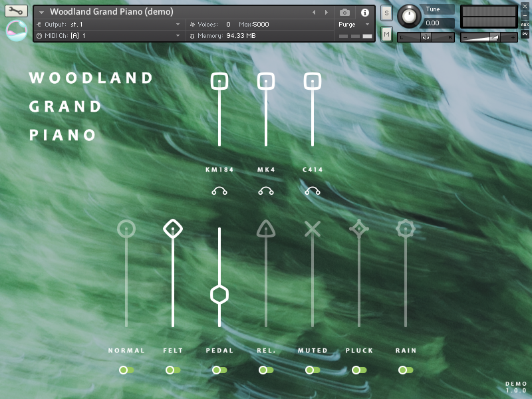
Task: Click the C414 label
Action: pyautogui.click(x=312, y=170)
